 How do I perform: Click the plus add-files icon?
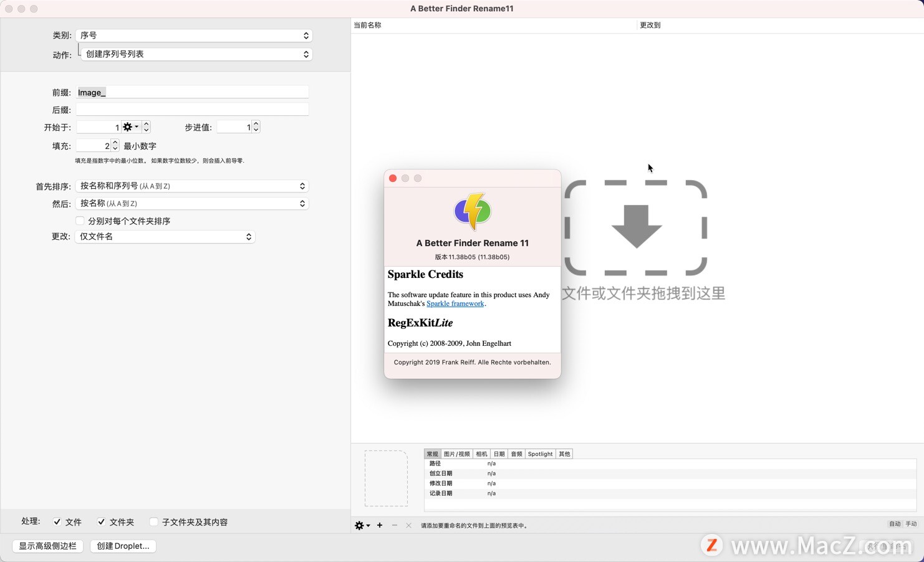click(380, 525)
